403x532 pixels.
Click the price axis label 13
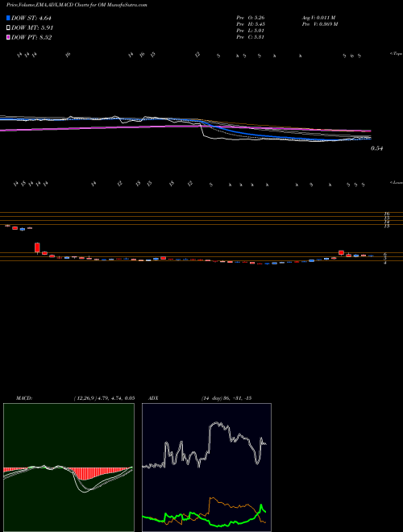click(x=387, y=226)
